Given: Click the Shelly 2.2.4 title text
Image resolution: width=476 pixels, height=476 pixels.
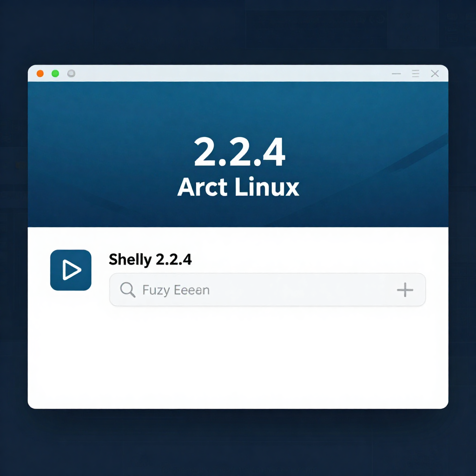Looking at the screenshot, I should tap(150, 259).
